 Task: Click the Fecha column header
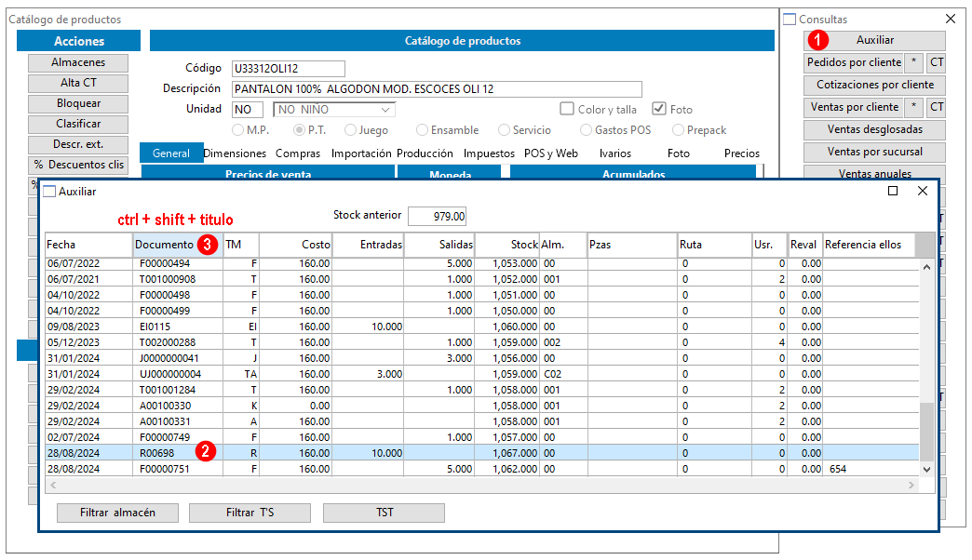pos(89,245)
